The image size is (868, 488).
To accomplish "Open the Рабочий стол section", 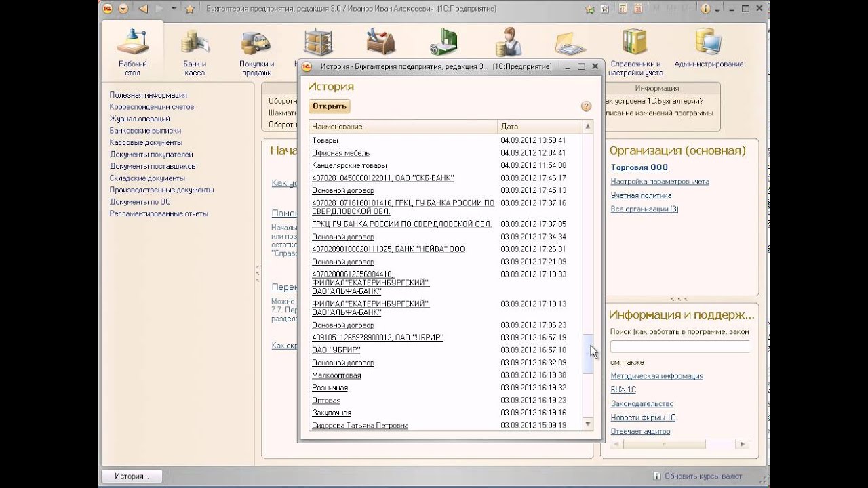I will point(132,52).
